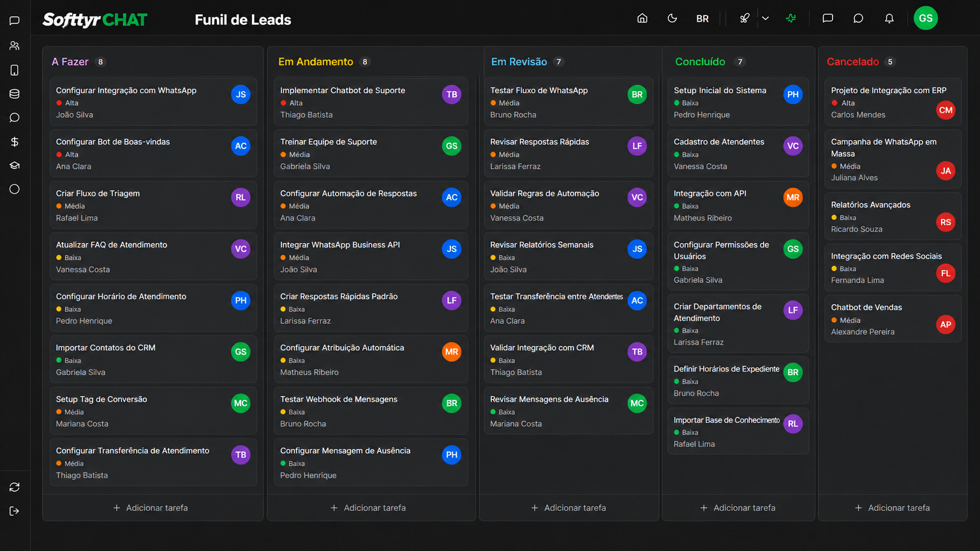
Task: Open the Criar Fluxo de Triagem card
Action: tap(153, 205)
